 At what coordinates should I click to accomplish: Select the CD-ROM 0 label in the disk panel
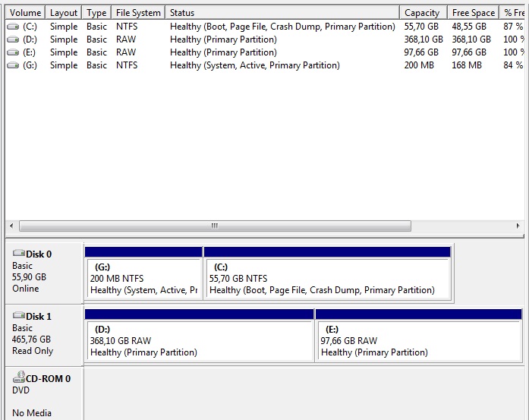click(49, 379)
